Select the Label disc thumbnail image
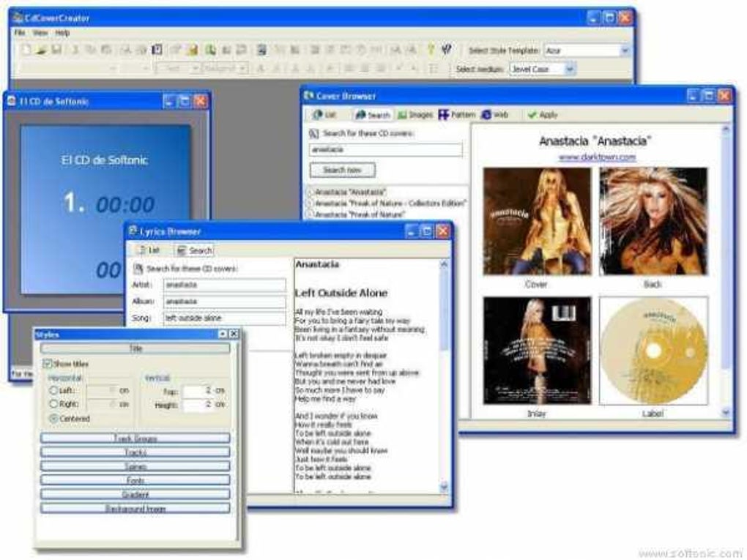Viewport: 747px width, 560px height. pos(653,351)
